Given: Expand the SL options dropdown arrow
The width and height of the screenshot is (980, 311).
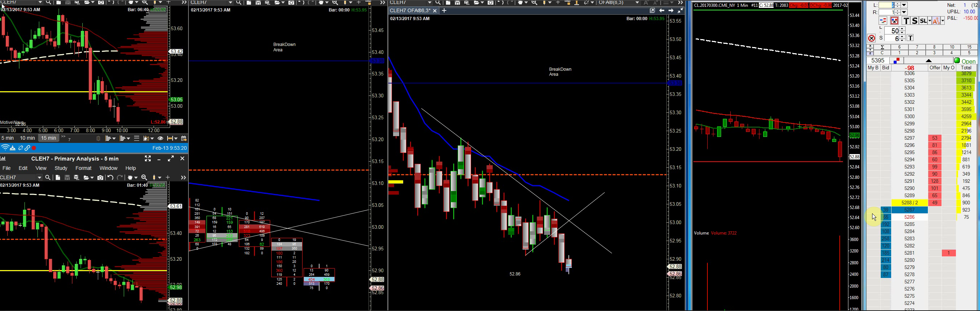Looking at the screenshot, I should [x=929, y=21].
